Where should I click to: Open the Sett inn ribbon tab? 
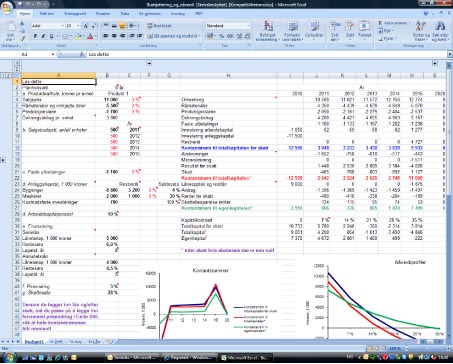[47, 14]
